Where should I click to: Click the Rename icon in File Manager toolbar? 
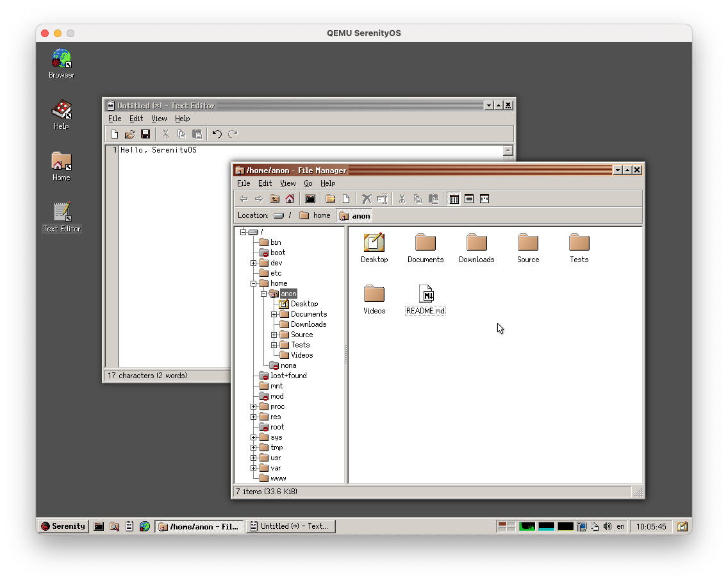click(382, 199)
